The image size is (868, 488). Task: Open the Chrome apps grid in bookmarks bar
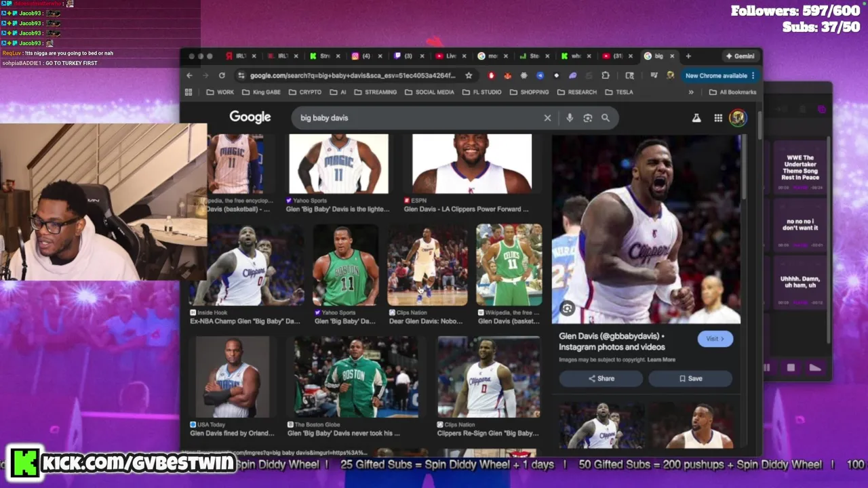(189, 92)
